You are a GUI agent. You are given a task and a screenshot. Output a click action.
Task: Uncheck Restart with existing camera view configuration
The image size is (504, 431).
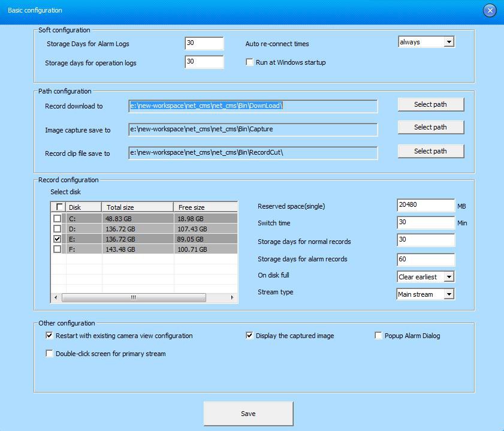click(x=50, y=336)
